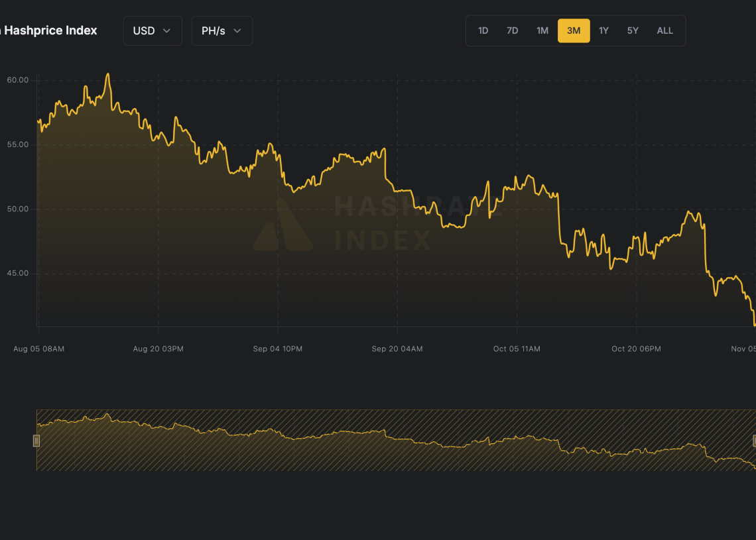Choose the 1M time range
The height and width of the screenshot is (540, 756).
pos(542,30)
